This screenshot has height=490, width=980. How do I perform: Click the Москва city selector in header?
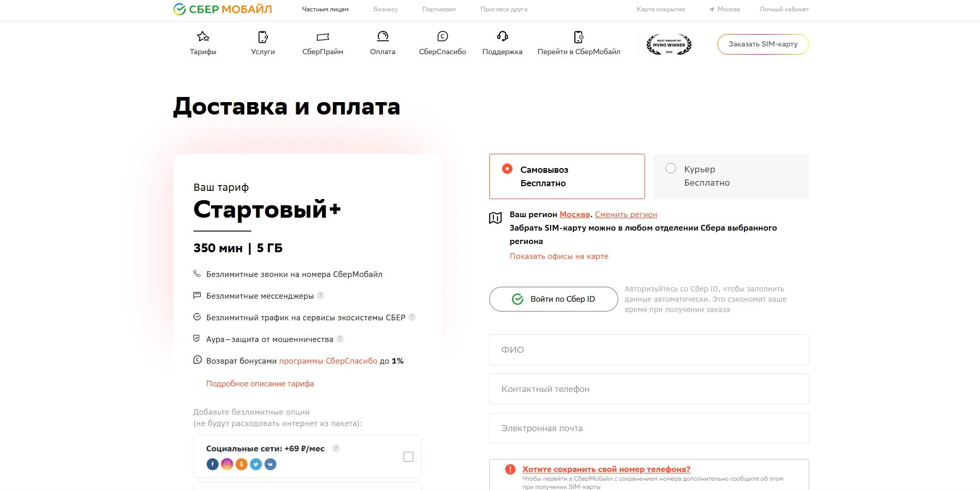(x=725, y=9)
